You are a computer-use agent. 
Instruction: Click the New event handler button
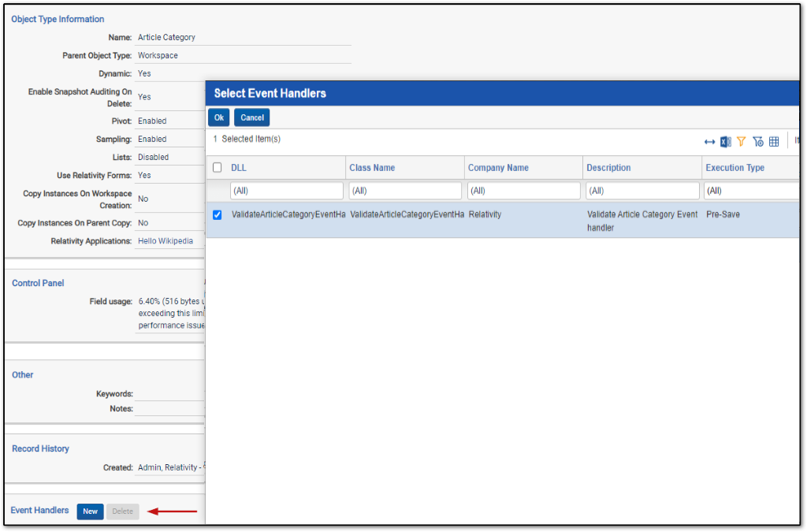(90, 512)
